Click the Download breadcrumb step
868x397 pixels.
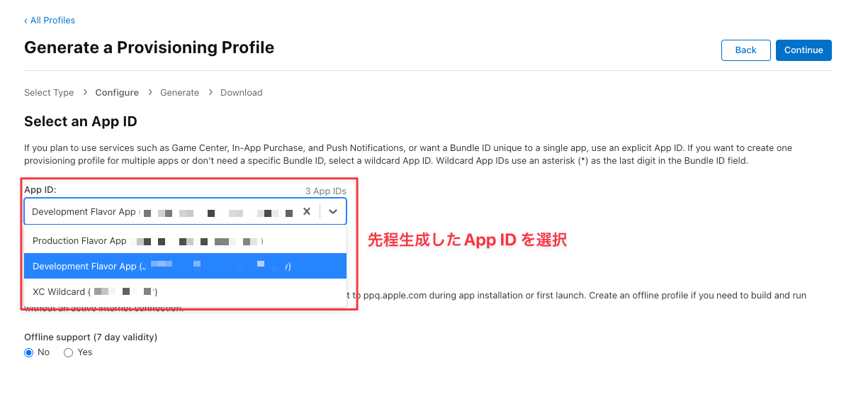tap(242, 93)
